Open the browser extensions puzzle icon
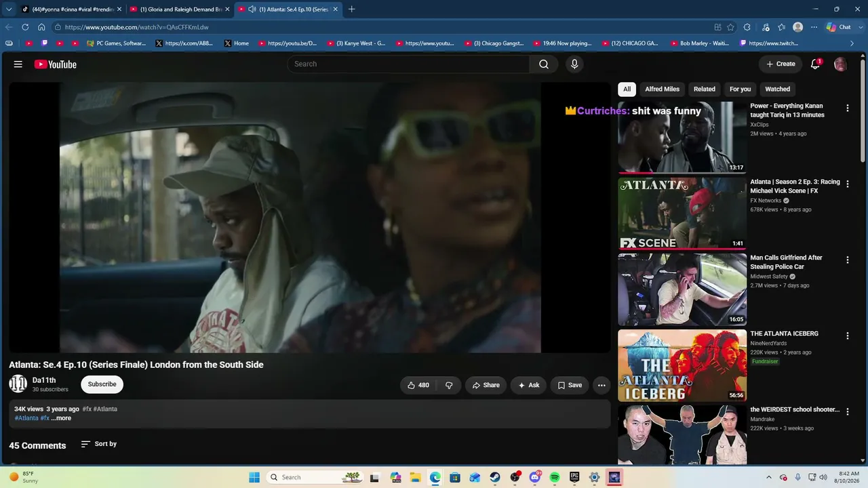 [x=747, y=27]
